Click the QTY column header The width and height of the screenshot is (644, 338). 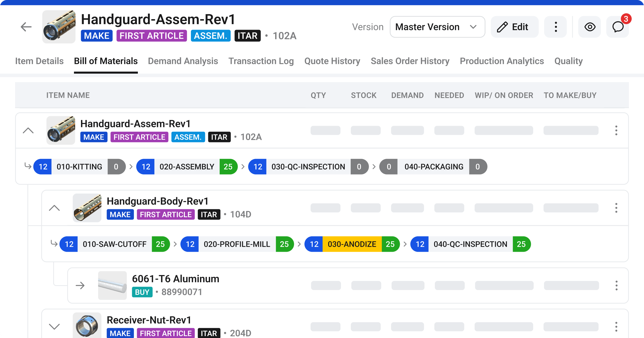[x=318, y=95]
